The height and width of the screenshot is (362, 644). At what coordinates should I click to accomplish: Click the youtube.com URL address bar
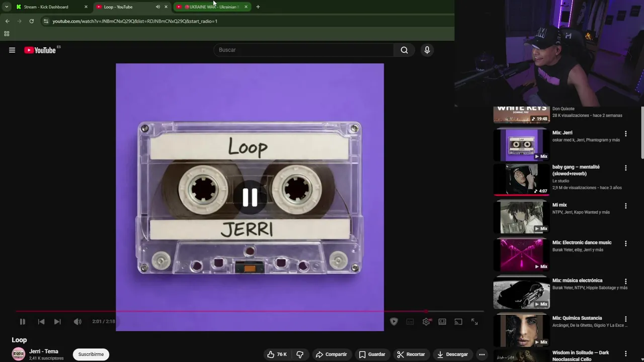[135, 21]
